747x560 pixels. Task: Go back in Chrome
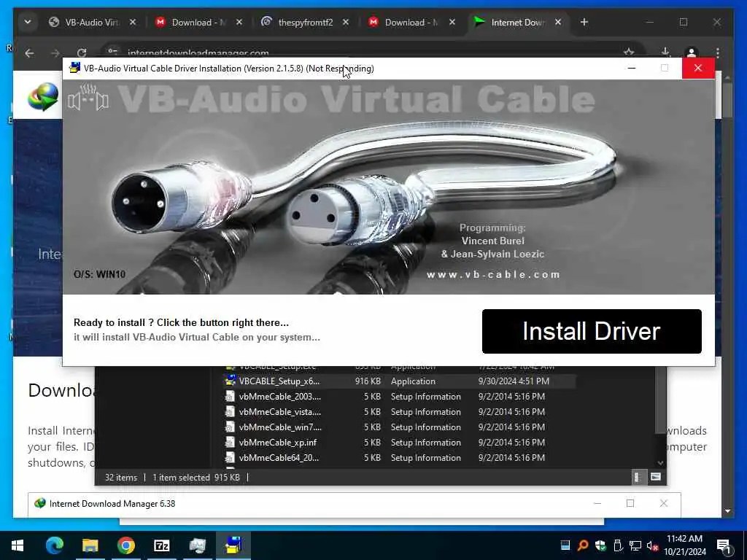tap(29, 52)
